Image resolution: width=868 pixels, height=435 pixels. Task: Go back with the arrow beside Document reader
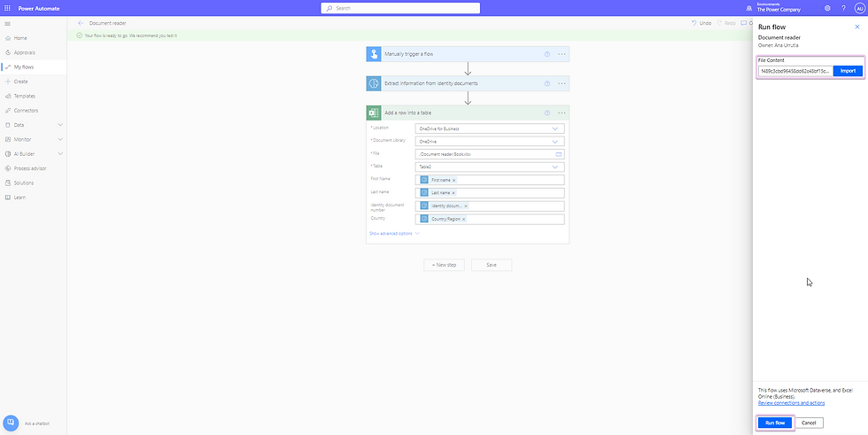tap(81, 23)
